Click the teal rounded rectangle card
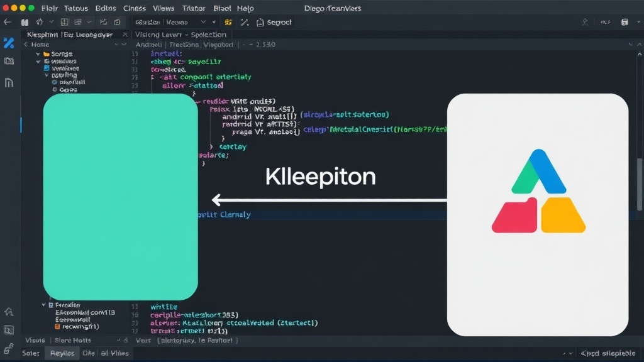The width and height of the screenshot is (644, 362). [x=120, y=197]
